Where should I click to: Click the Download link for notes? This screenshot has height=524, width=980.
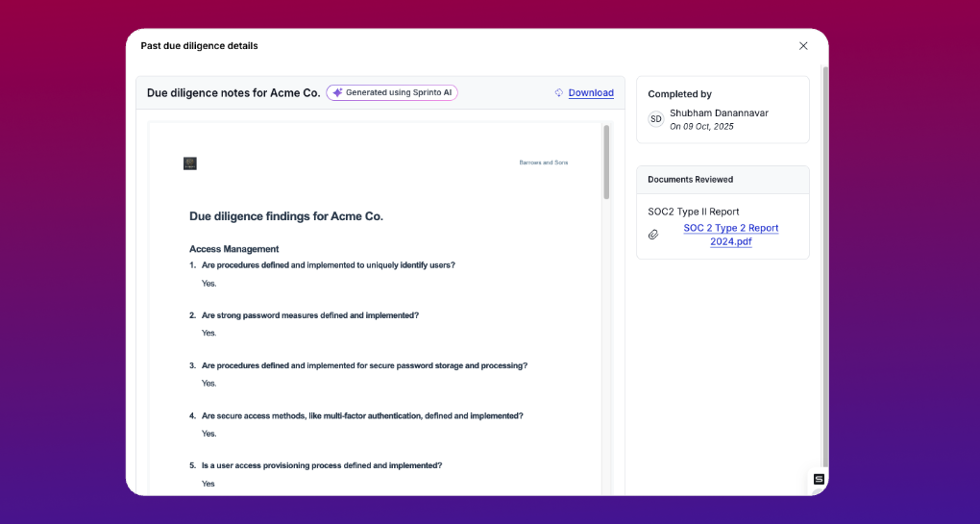591,93
